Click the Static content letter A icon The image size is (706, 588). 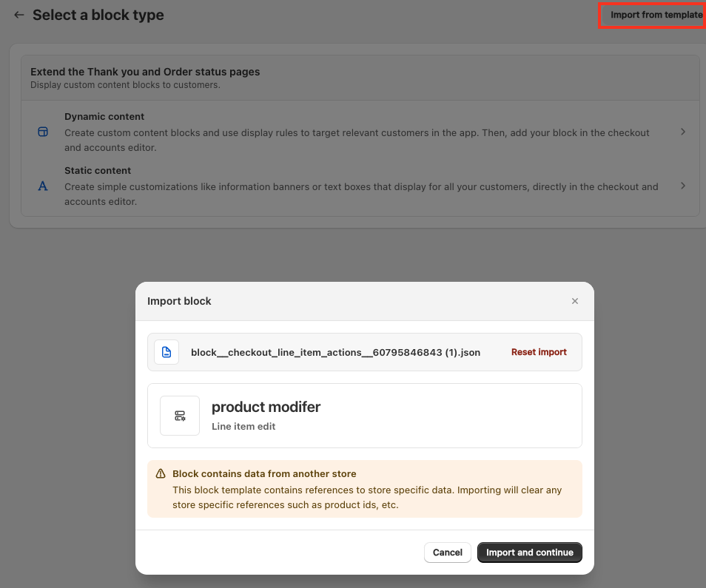(43, 186)
